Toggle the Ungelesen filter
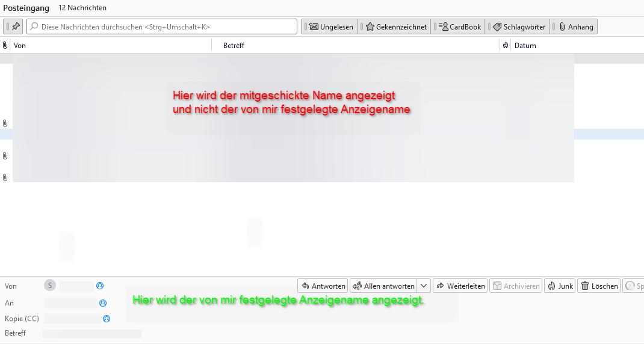The width and height of the screenshot is (644, 344). [331, 26]
